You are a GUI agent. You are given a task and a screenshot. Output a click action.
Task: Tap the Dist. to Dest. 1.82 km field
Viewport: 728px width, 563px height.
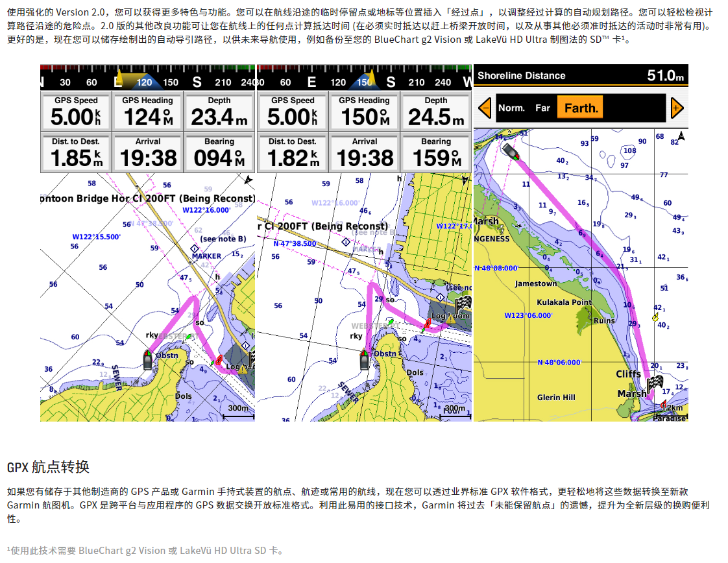click(x=293, y=152)
